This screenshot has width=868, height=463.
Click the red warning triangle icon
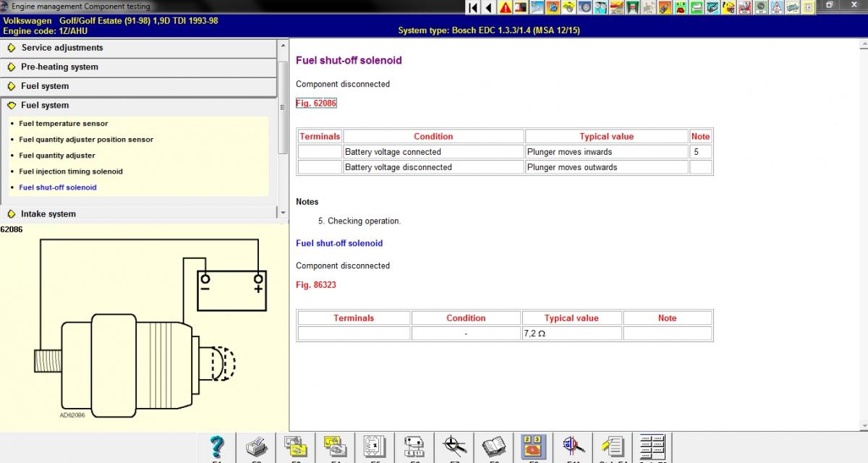(505, 8)
